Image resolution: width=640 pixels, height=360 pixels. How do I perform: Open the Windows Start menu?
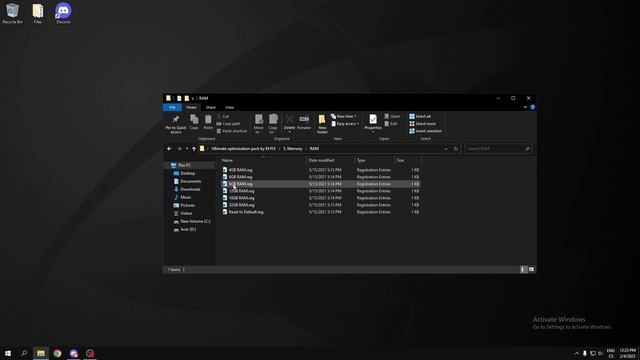pos(8,353)
